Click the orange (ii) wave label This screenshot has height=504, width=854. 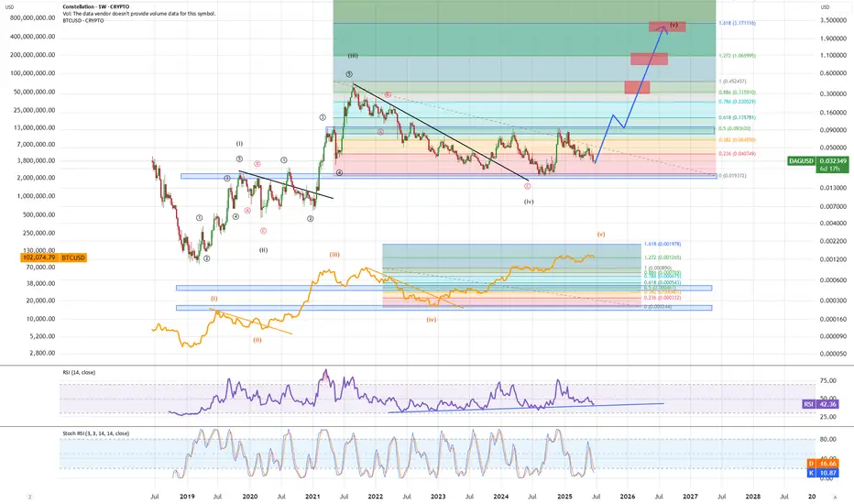click(x=257, y=340)
